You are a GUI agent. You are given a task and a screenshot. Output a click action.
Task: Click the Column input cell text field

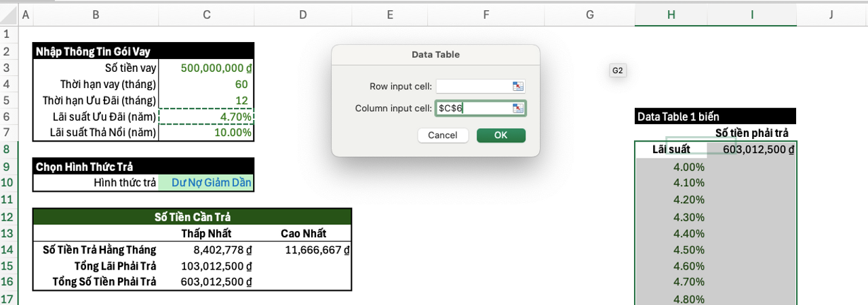pos(473,108)
